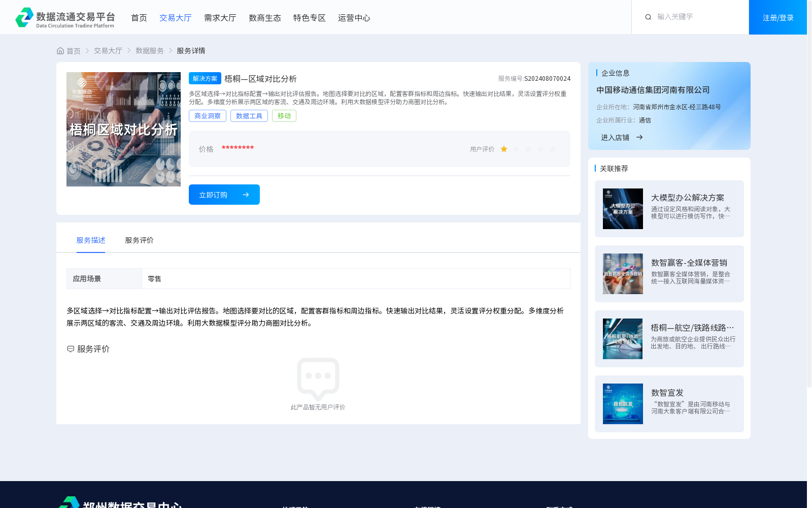Click the first star in 用户评价
Viewport: 812px width, 508px height.
(504, 149)
